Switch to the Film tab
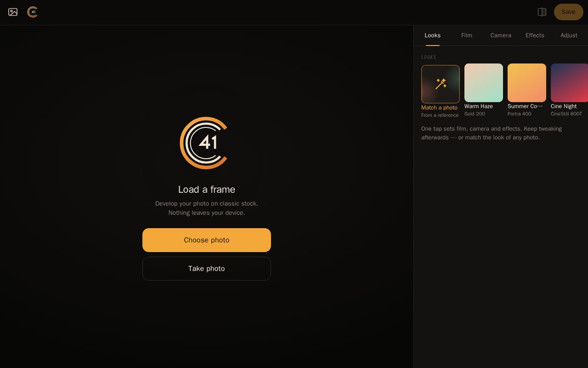 click(x=467, y=35)
